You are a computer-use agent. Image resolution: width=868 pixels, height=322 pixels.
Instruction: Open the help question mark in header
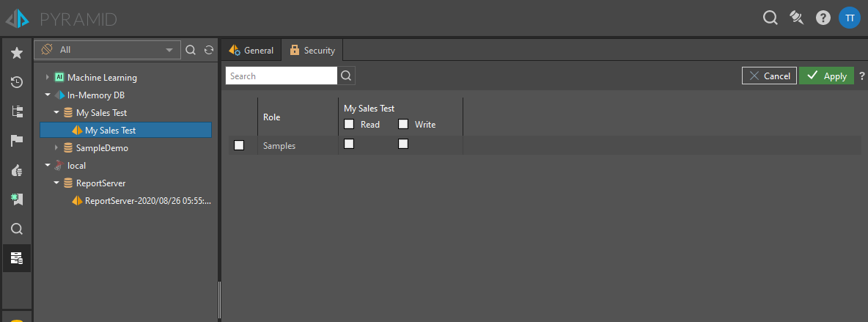[823, 18]
